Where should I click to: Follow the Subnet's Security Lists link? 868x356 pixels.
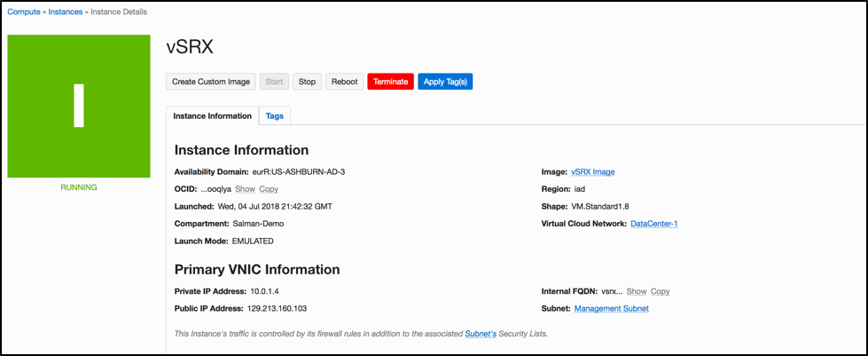pos(484,334)
